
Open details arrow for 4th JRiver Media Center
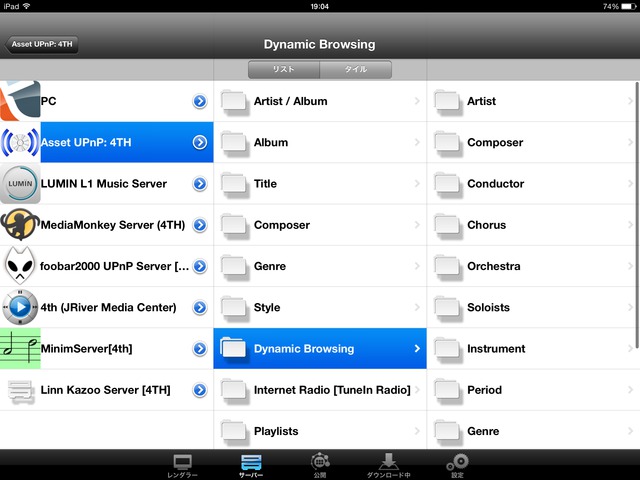200,307
